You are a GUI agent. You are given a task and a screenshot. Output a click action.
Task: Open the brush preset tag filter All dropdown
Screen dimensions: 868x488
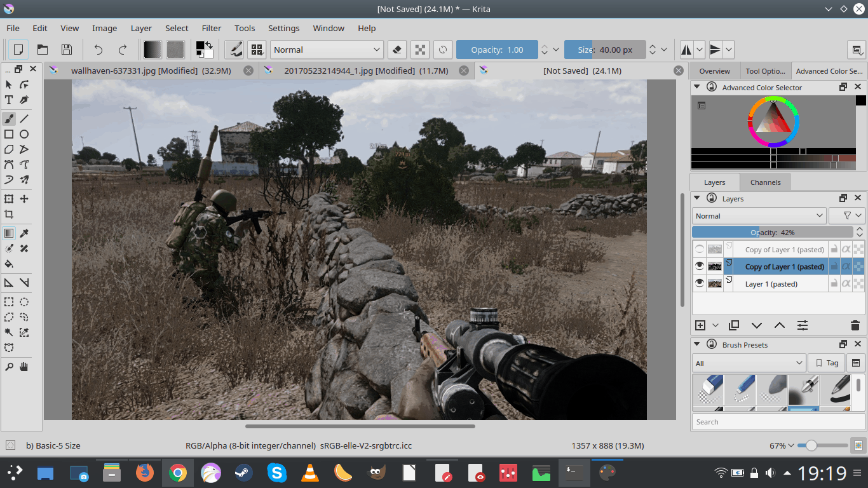749,363
